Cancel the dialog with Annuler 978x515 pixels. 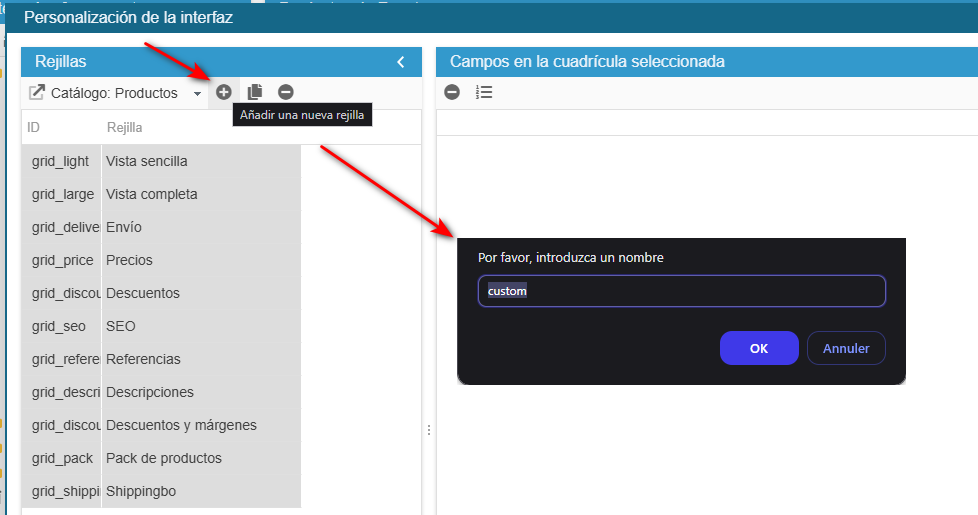[846, 348]
